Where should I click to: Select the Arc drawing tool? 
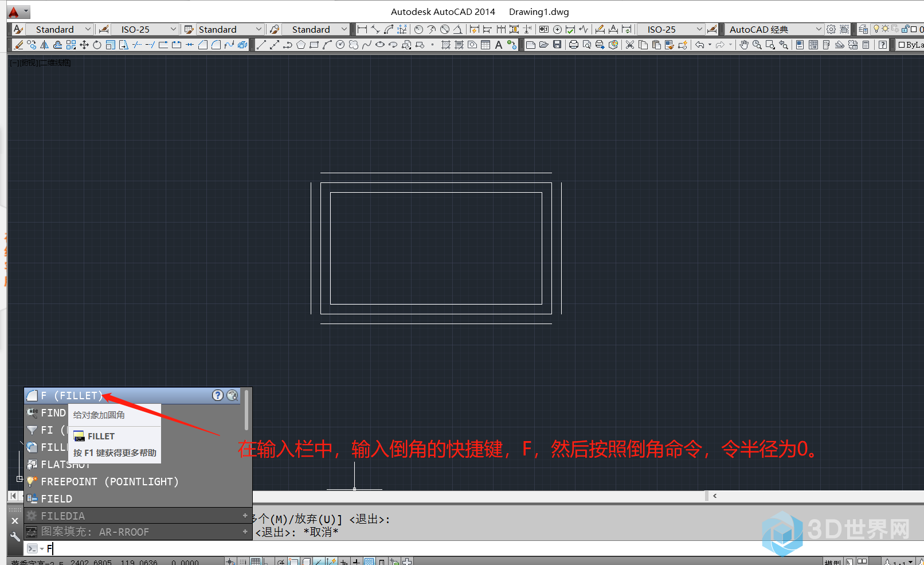click(x=327, y=45)
